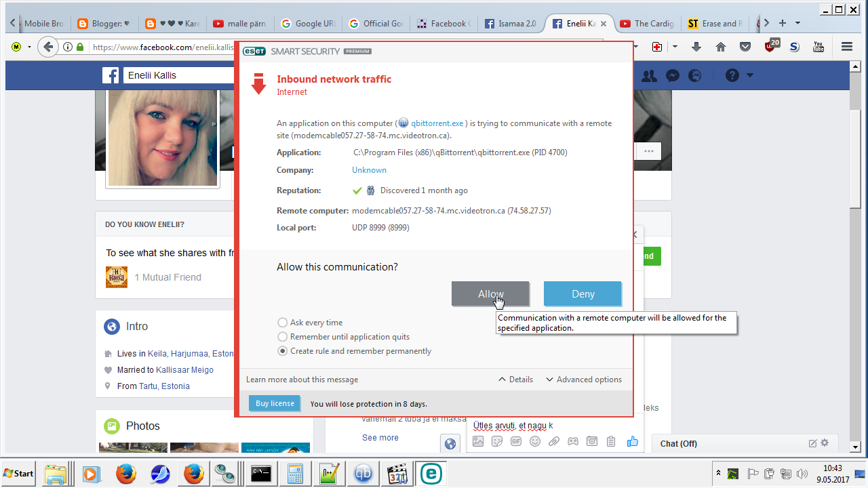The height and width of the screenshot is (488, 868).
Task: Open the '1 Mutual Friend' link
Action: pyautogui.click(x=167, y=277)
